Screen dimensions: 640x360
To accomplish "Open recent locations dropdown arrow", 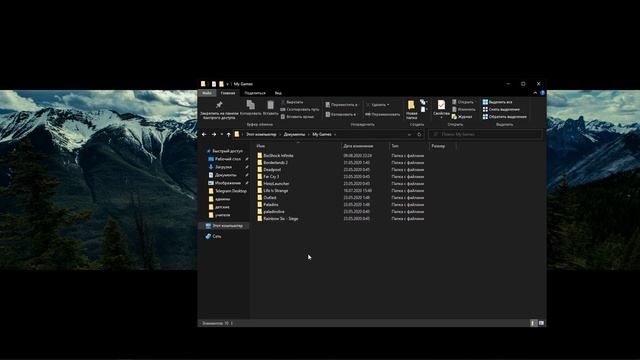I will [x=222, y=134].
